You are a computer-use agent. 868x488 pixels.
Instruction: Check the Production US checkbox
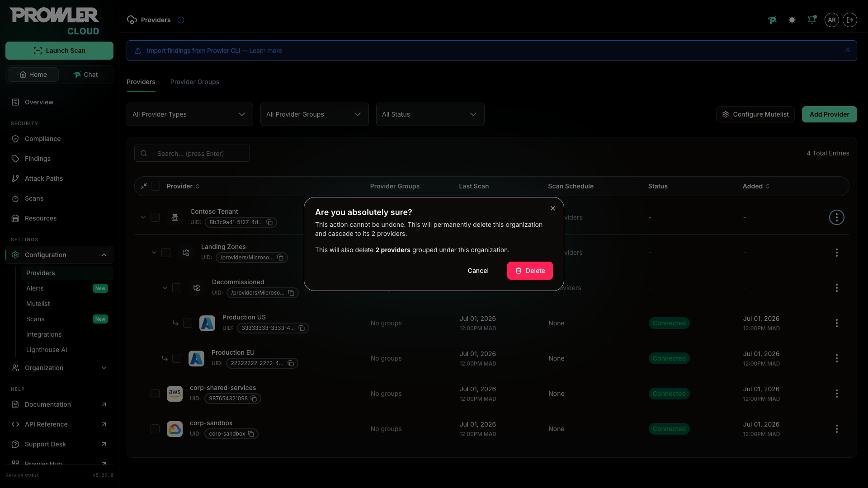pyautogui.click(x=188, y=323)
